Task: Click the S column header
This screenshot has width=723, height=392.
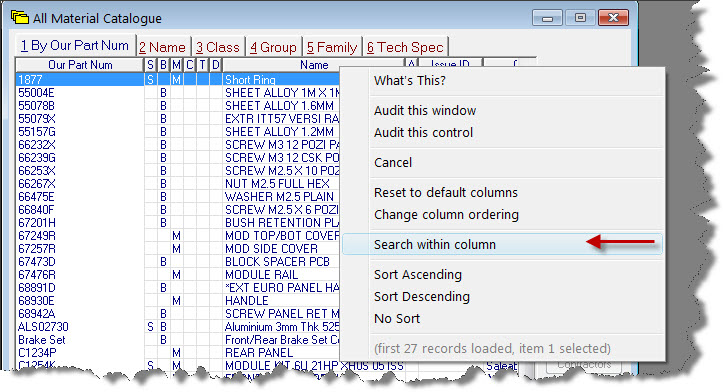Action: (150, 65)
